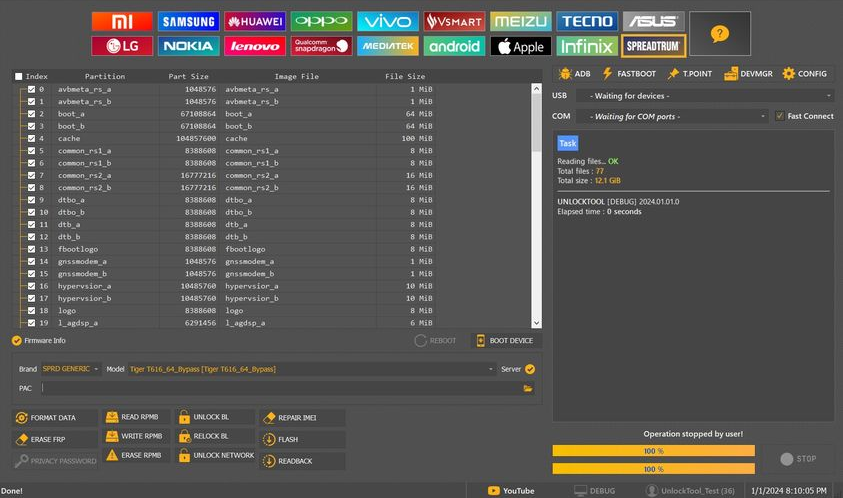843x498 pixels.
Task: Open the YouTube link in status bar
Action: (x=511, y=490)
